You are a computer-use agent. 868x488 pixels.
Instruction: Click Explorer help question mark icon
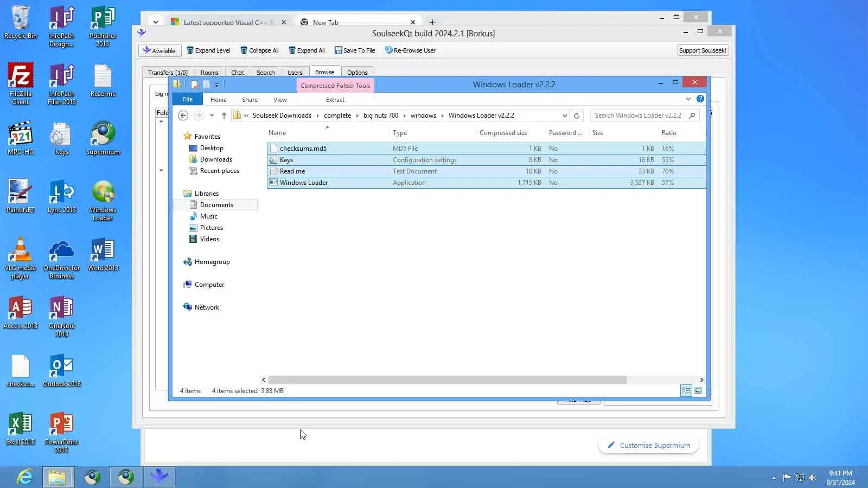[x=700, y=99]
